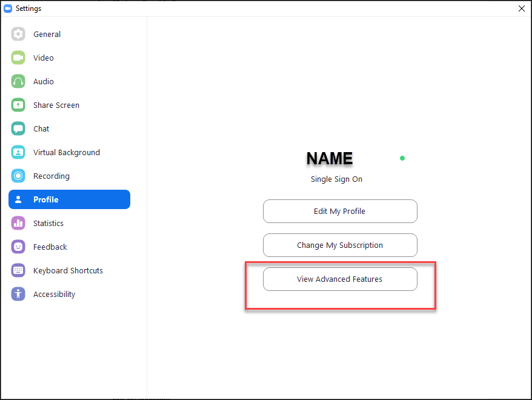This screenshot has height=400, width=532.
Task: Open Chat settings
Action: point(69,128)
